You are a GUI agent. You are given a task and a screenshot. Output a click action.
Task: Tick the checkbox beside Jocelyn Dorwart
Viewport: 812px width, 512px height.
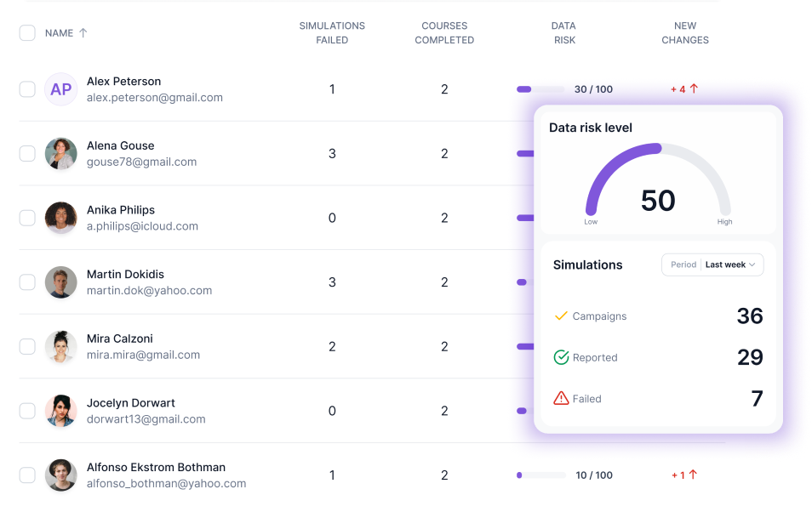point(27,411)
